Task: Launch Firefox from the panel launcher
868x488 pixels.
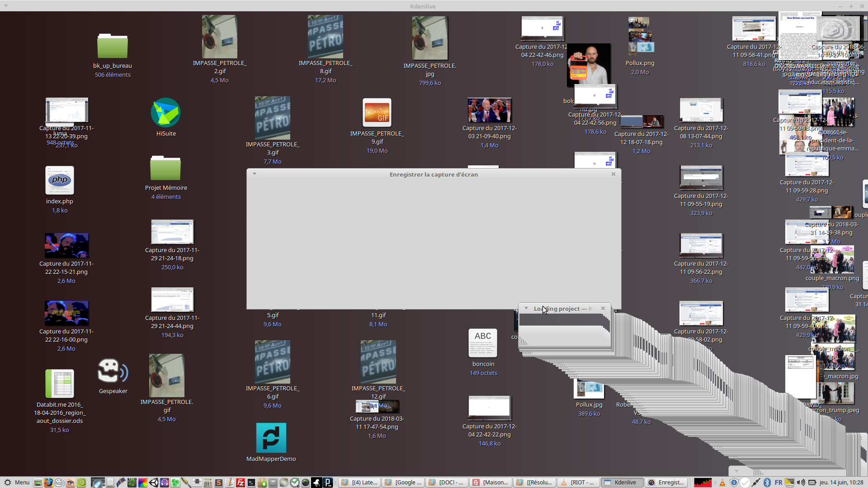Action: click(48, 483)
